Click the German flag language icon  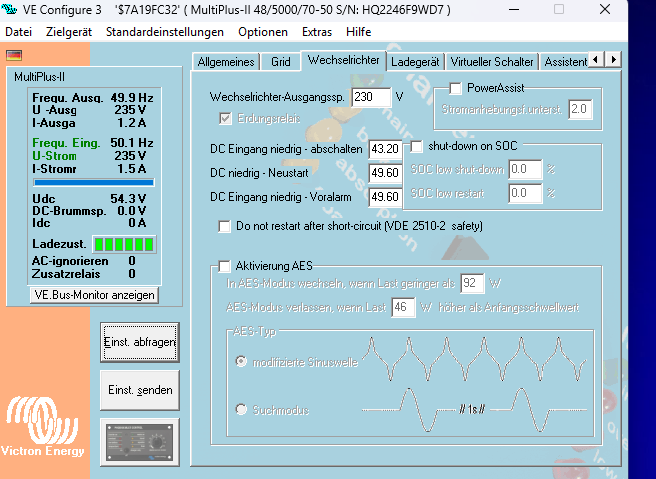coord(13,55)
